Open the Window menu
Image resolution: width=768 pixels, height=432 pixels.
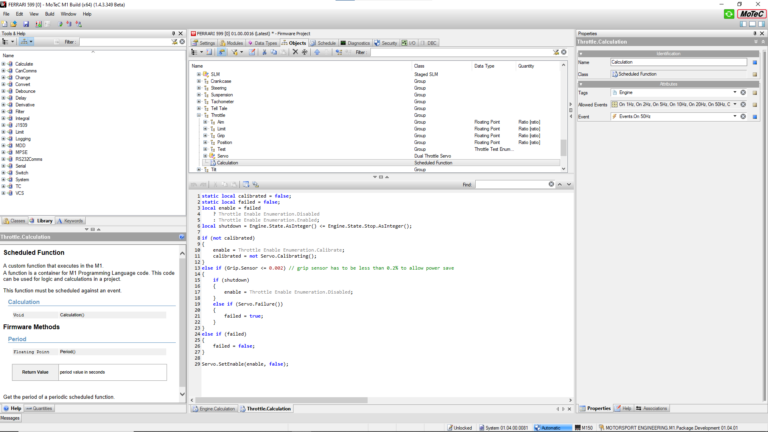(68, 14)
